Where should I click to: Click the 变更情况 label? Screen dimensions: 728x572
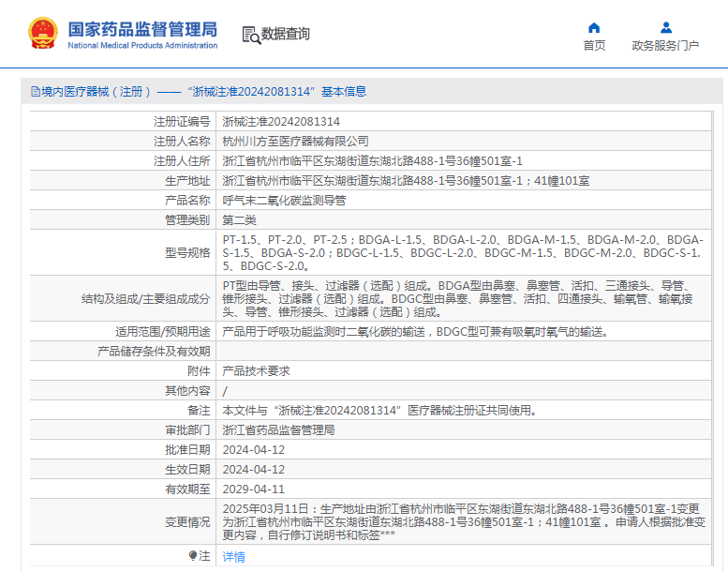pos(187,522)
